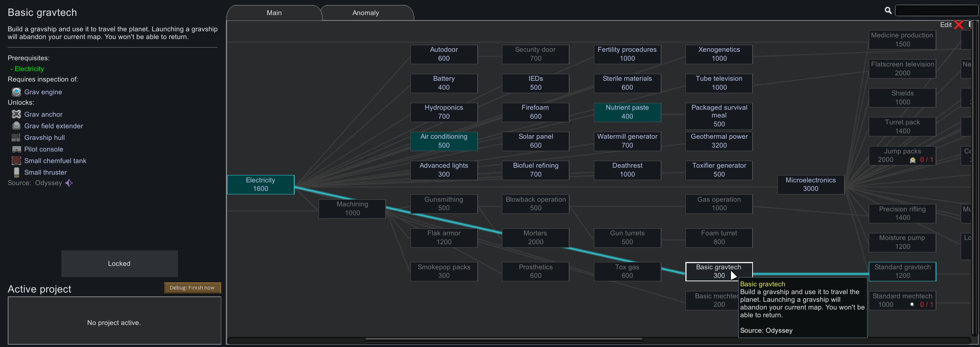This screenshot has height=347, width=980.
Task: Select the Xenogenetics research node
Action: tap(719, 54)
